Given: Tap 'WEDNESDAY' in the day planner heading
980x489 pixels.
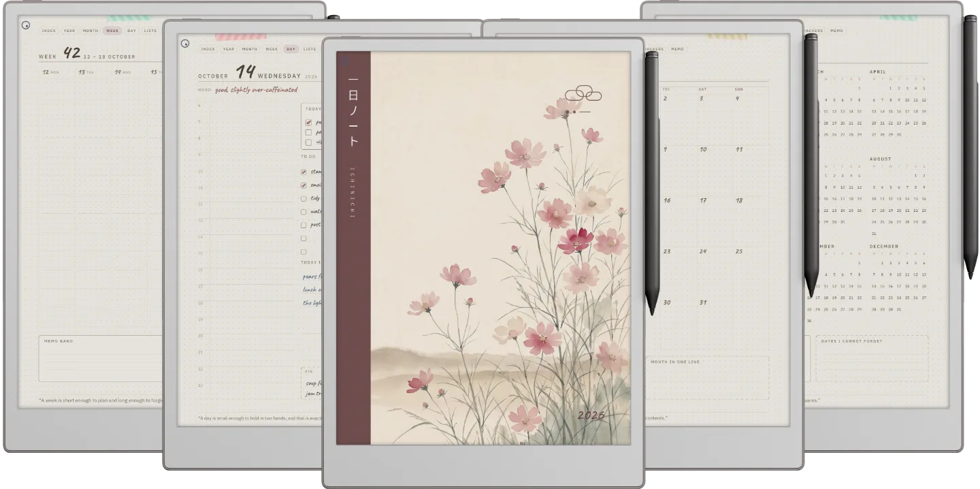Looking at the screenshot, I should [x=279, y=76].
